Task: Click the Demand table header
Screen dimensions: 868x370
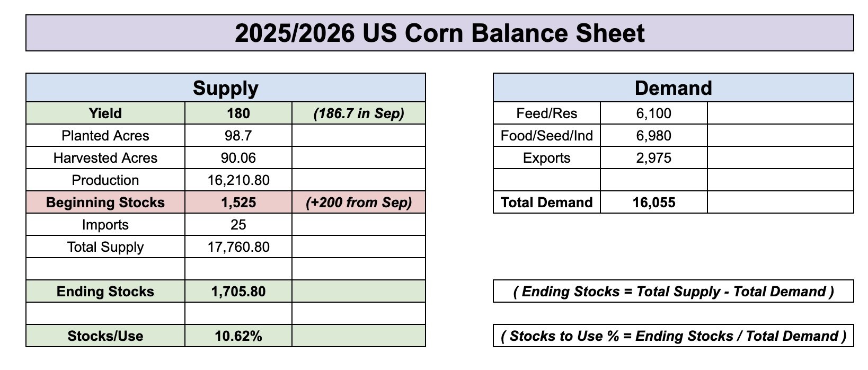Action: (x=674, y=88)
